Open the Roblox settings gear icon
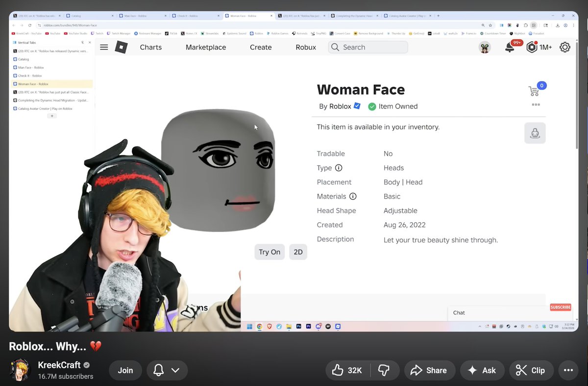Viewport: 588px width, 386px height. pos(565,47)
